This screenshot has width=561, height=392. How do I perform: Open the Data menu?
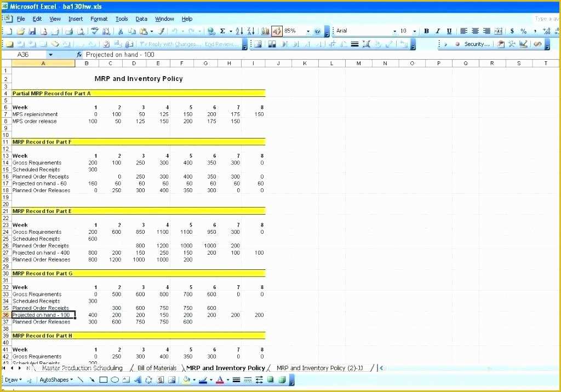pyautogui.click(x=141, y=19)
